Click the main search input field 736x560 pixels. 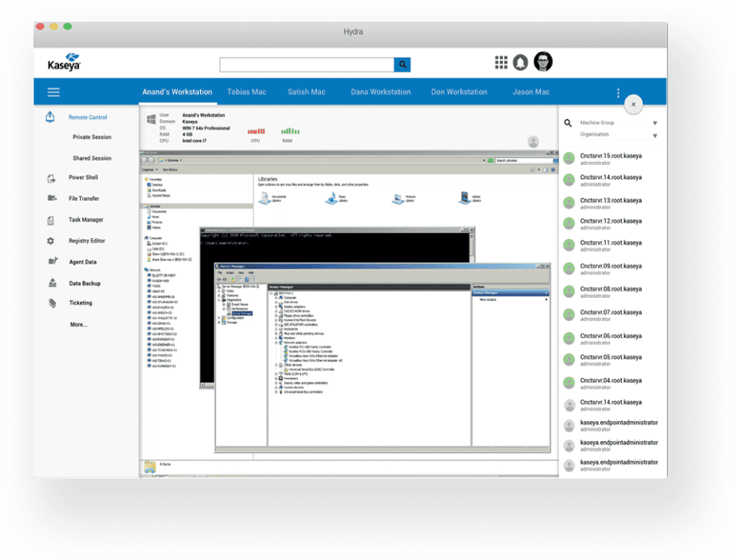307,65
